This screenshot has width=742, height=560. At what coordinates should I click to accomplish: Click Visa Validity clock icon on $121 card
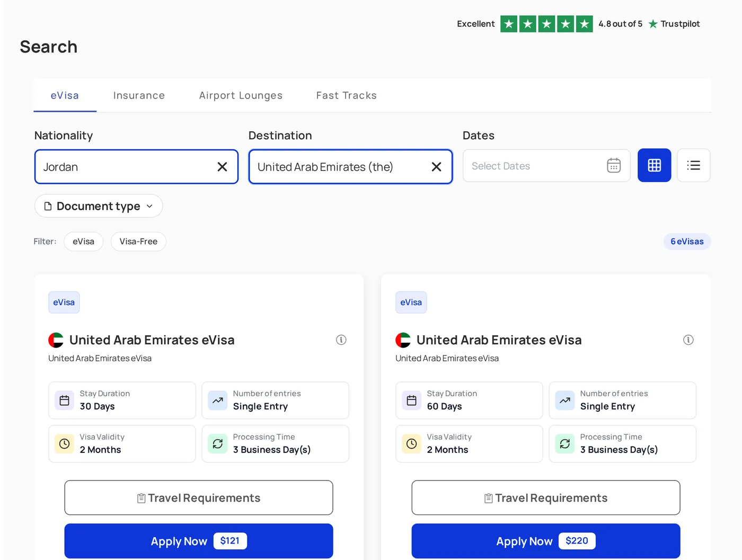point(65,444)
